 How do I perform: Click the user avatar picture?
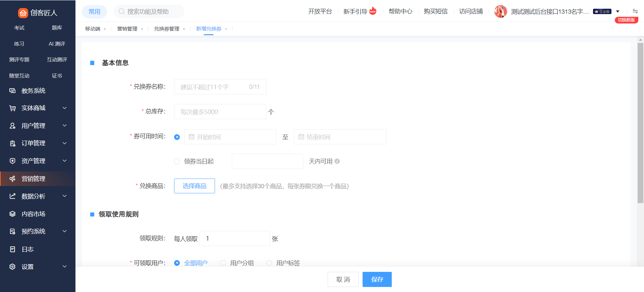tap(500, 11)
